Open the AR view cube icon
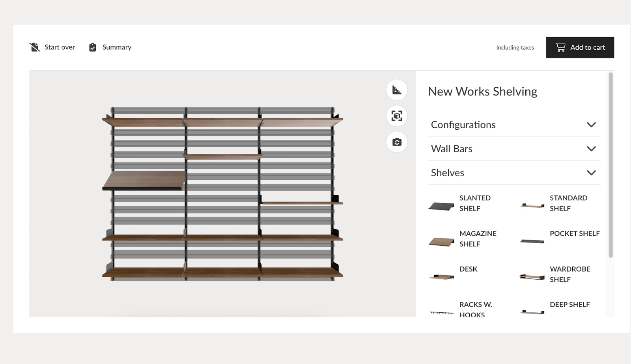Screen dimensions: 631x364 396,116
